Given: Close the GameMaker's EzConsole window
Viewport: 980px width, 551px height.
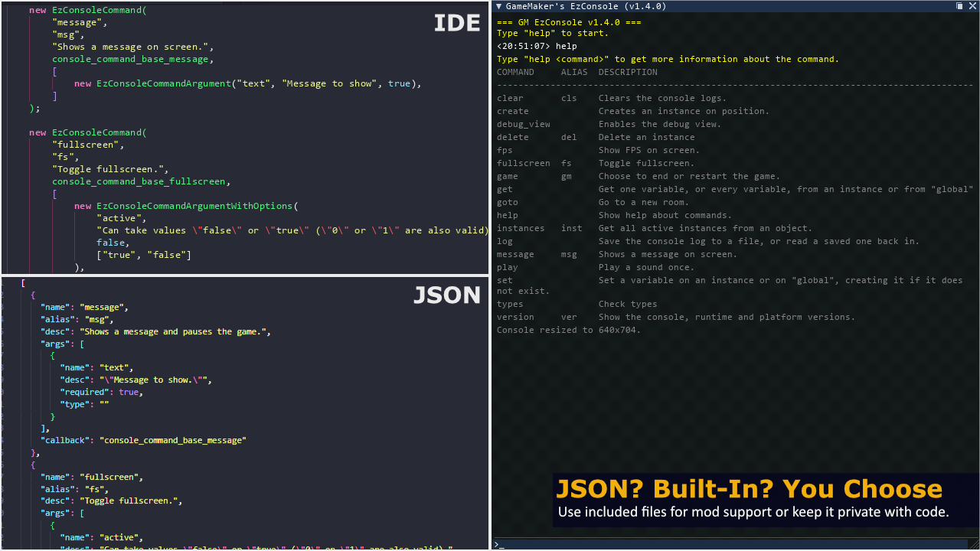Looking at the screenshot, I should point(972,6).
